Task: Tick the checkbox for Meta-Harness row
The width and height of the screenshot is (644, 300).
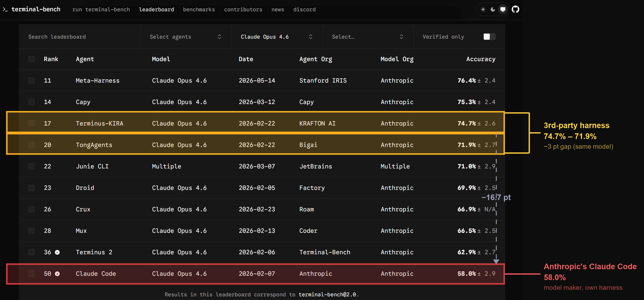Action: pyautogui.click(x=31, y=81)
